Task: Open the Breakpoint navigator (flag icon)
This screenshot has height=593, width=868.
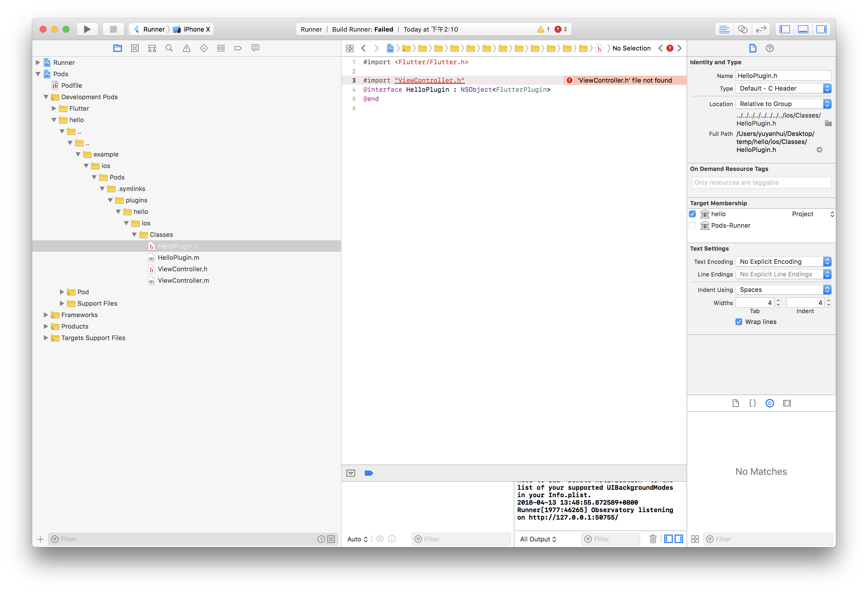Action: pyautogui.click(x=238, y=48)
